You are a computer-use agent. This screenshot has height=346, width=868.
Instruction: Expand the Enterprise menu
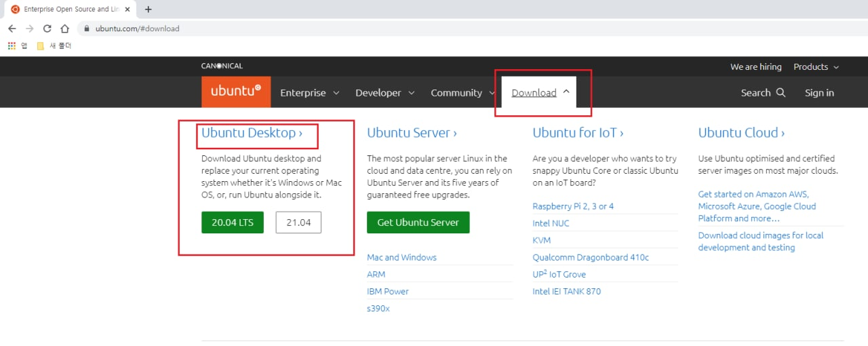[309, 93]
